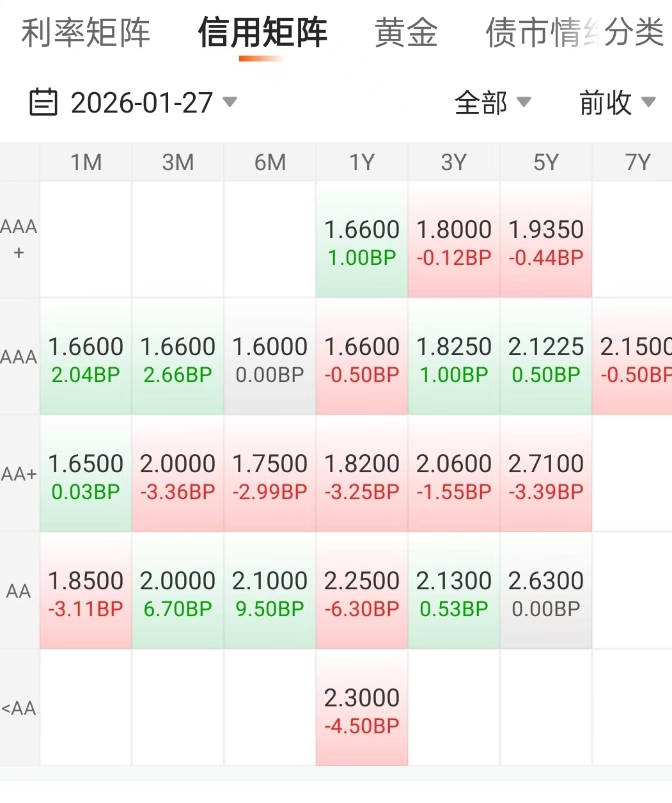Tap the AA 6M cell with 9.50BP
This screenshot has width=672, height=803.
(x=270, y=591)
